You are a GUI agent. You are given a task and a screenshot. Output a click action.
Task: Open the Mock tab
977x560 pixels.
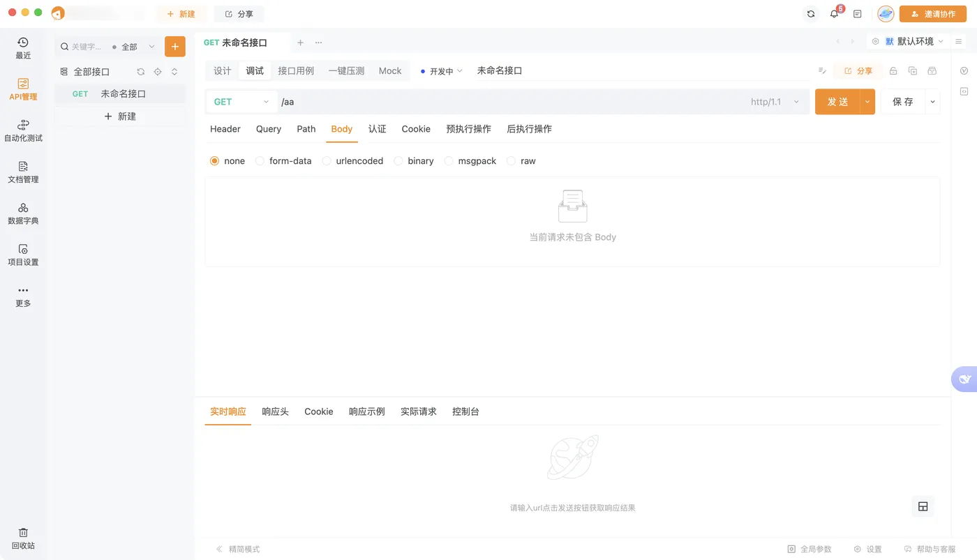click(x=389, y=70)
